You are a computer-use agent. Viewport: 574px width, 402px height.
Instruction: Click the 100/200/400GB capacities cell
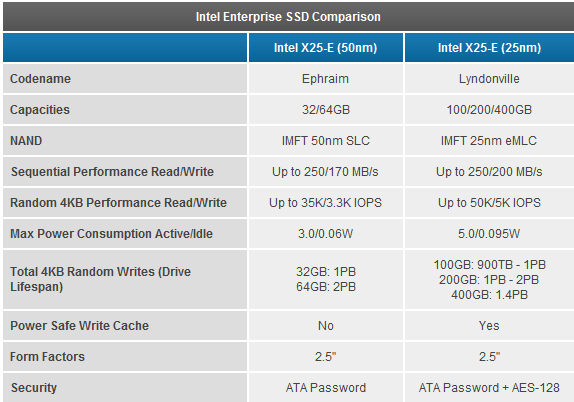point(489,110)
